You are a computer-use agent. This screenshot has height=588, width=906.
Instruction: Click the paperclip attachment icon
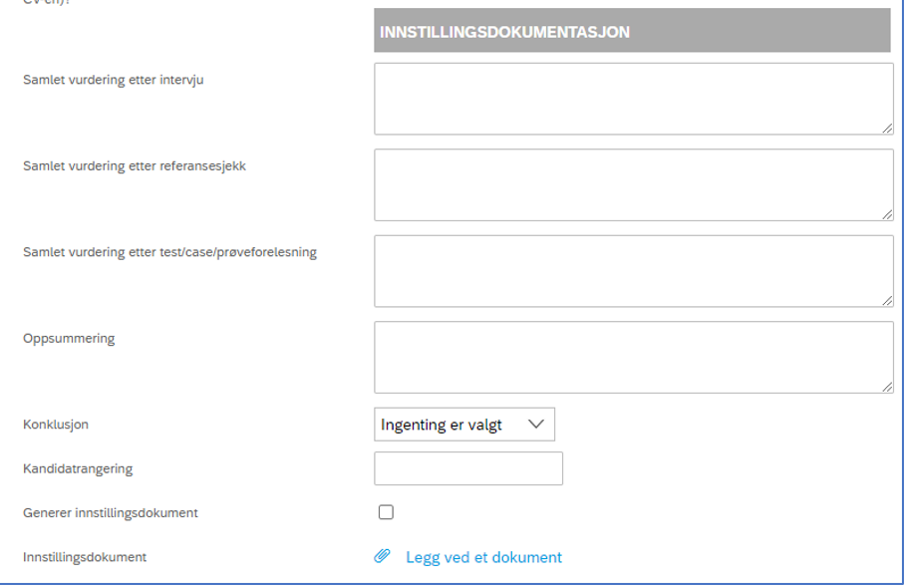pos(382,556)
